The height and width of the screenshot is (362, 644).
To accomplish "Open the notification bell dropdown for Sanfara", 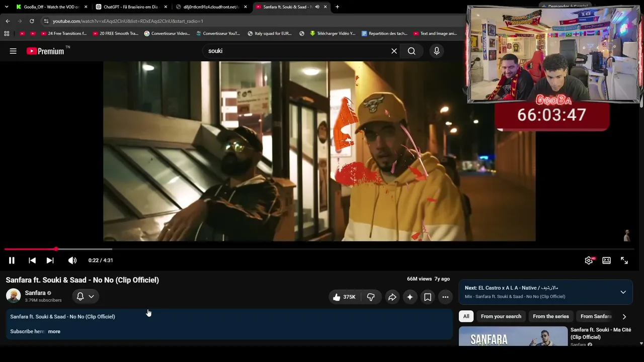I will pyautogui.click(x=85, y=297).
